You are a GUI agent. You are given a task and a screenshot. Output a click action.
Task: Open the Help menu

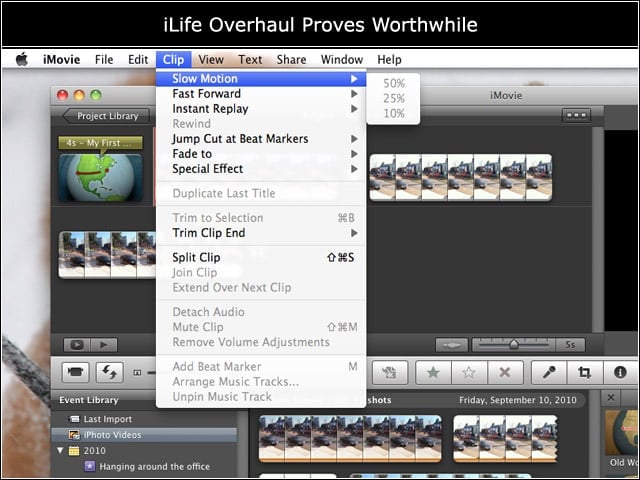click(x=389, y=60)
